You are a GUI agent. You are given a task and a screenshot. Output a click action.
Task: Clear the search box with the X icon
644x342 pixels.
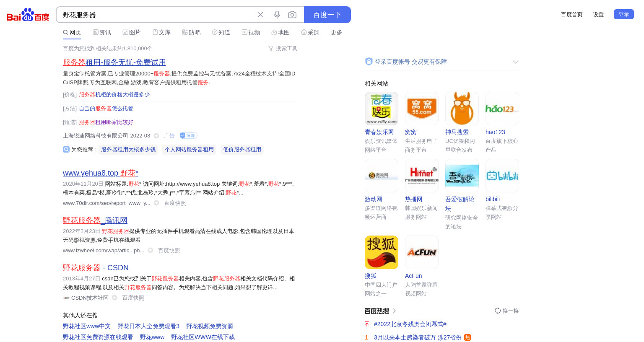260,15
